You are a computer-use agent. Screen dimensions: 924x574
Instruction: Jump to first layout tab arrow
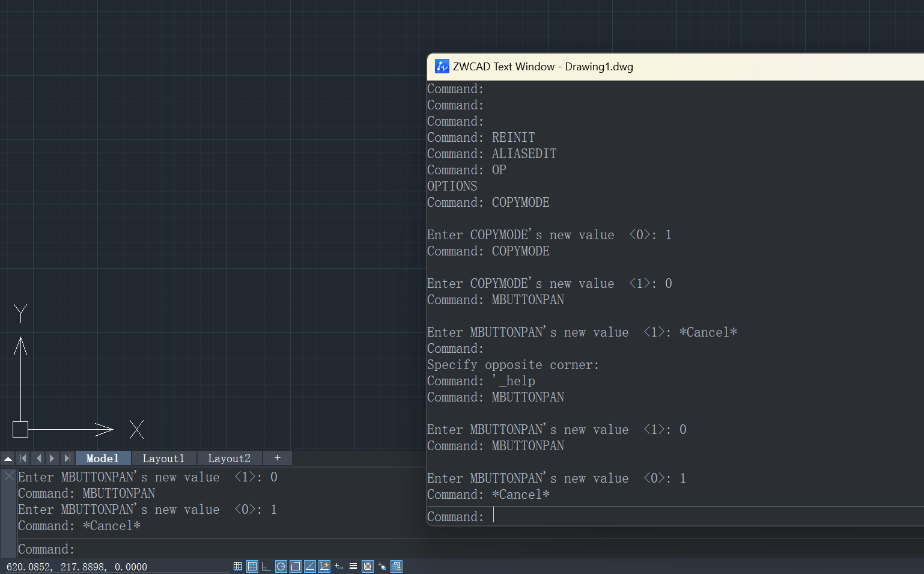23,459
